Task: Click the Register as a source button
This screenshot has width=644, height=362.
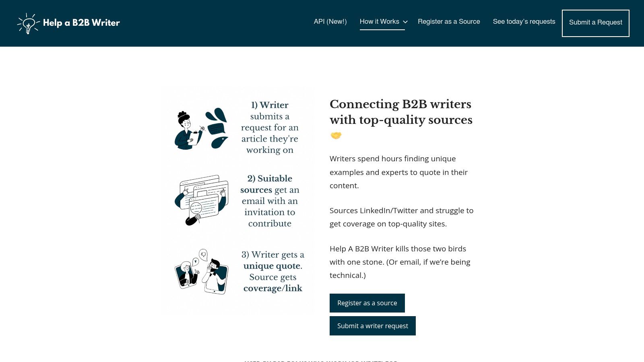Action: tap(367, 303)
